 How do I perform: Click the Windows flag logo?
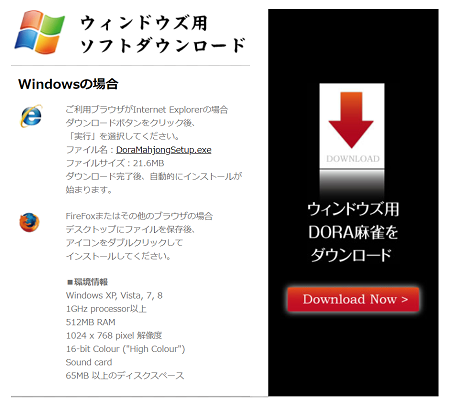pos(39,32)
